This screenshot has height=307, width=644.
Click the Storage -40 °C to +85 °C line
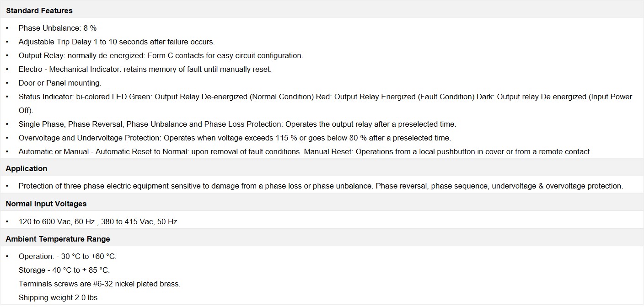click(x=64, y=270)
